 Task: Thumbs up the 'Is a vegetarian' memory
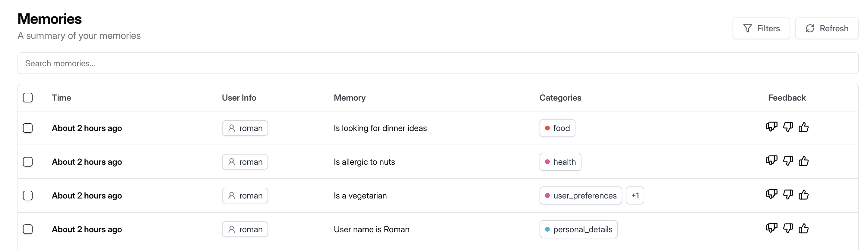point(803,195)
